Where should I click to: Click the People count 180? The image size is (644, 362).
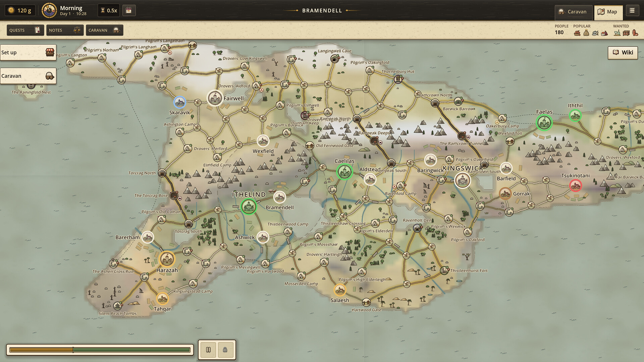tap(559, 33)
